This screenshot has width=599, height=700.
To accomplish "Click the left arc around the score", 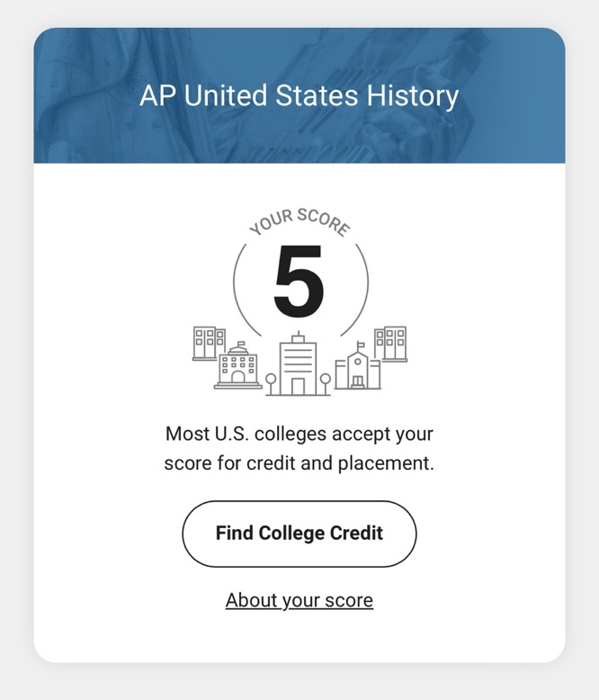I will [x=245, y=290].
